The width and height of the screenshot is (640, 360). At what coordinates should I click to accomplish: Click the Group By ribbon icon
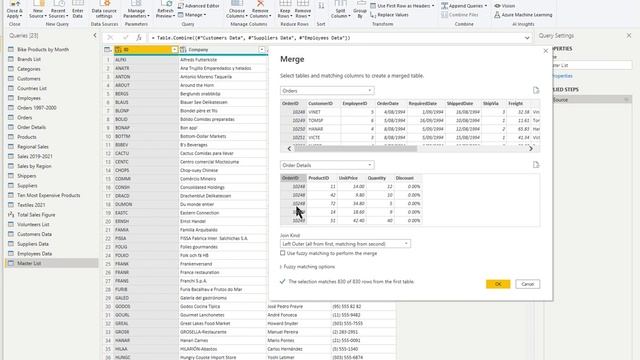360,9
